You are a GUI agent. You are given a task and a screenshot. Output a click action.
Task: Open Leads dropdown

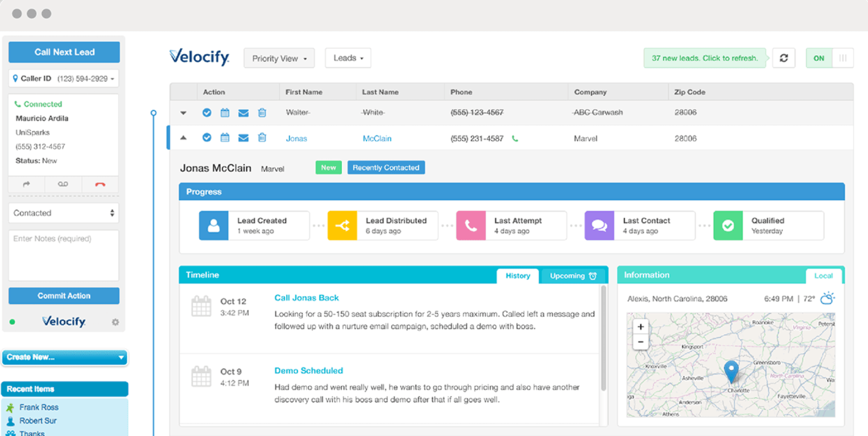pyautogui.click(x=348, y=58)
